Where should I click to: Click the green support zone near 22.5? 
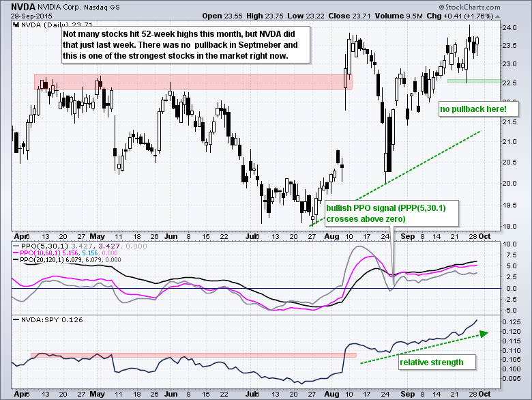point(474,81)
